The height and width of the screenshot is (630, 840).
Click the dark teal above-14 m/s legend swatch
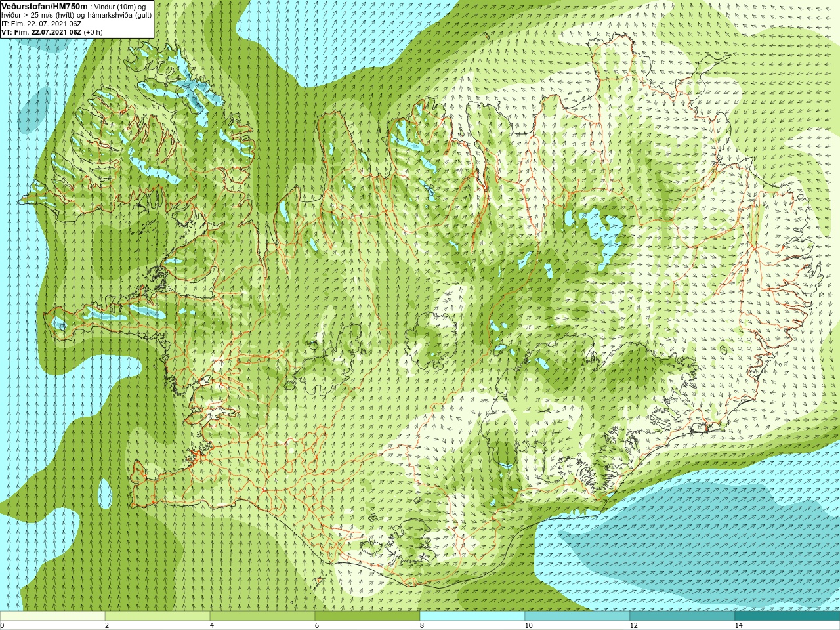click(x=787, y=616)
